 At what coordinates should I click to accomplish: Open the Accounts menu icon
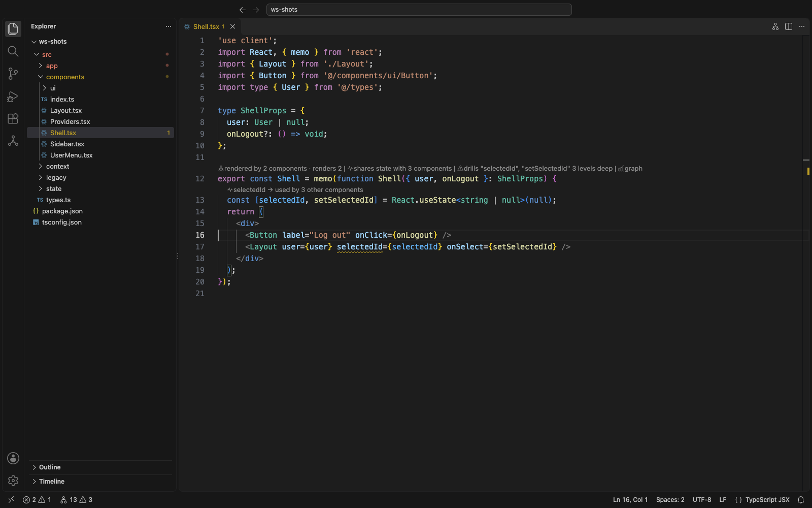(x=13, y=458)
